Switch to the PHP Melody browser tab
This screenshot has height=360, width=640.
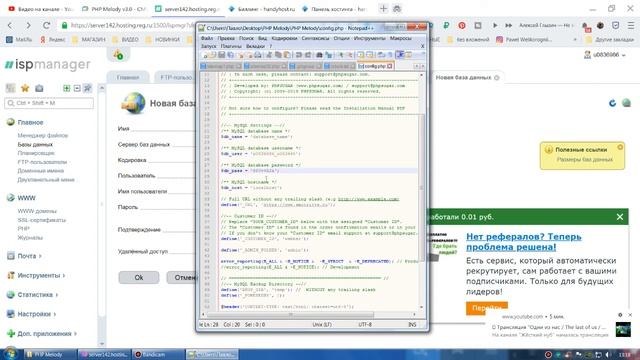115,9
